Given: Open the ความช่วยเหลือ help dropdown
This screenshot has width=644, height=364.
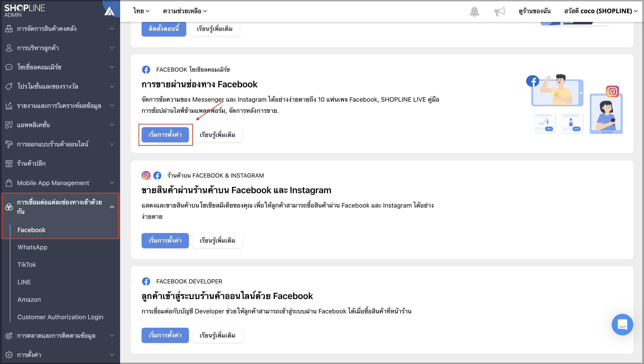Looking at the screenshot, I should [x=185, y=11].
